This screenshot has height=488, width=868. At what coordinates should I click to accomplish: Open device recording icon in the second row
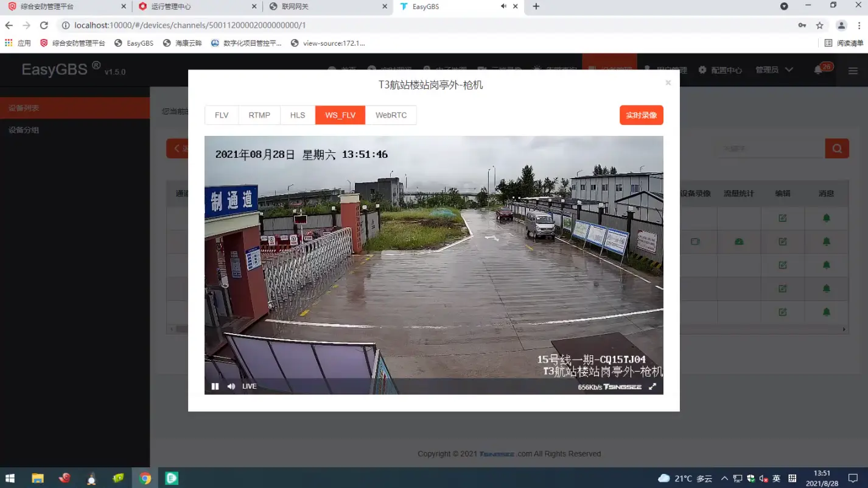(695, 242)
